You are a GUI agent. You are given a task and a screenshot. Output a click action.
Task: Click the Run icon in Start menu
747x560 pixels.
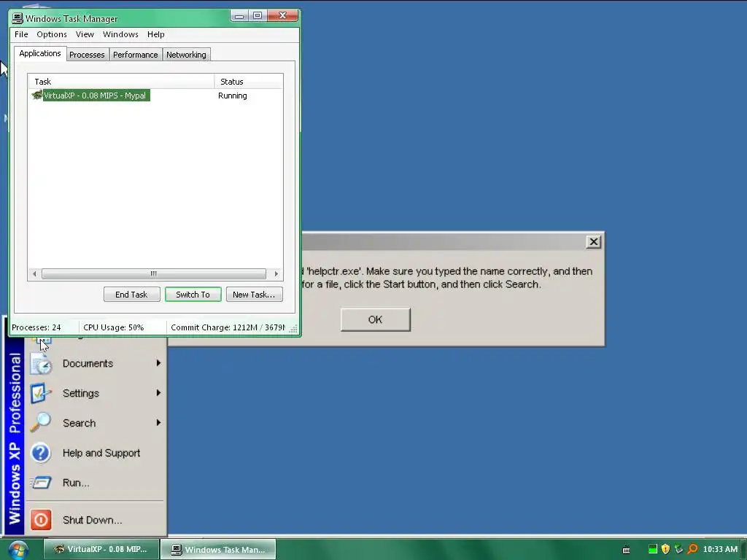point(41,483)
